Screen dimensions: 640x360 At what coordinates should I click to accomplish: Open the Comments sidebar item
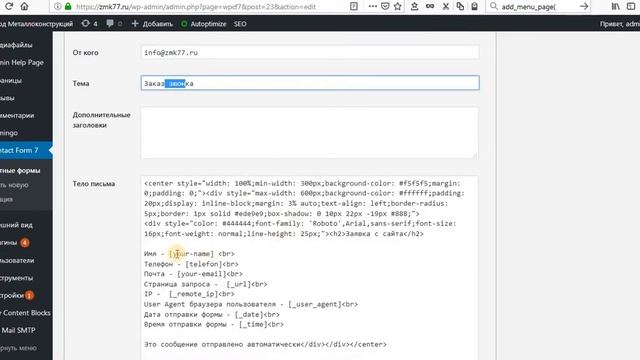click(x=17, y=116)
